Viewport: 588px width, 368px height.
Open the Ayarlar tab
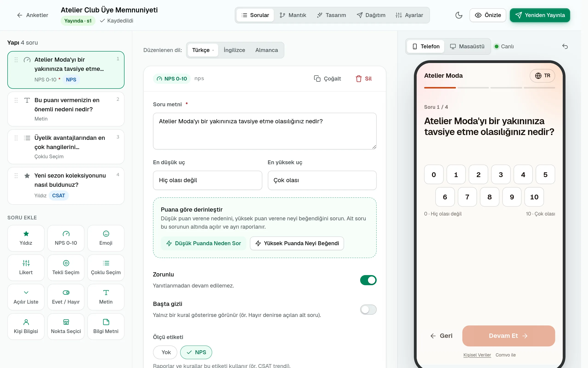409,15
